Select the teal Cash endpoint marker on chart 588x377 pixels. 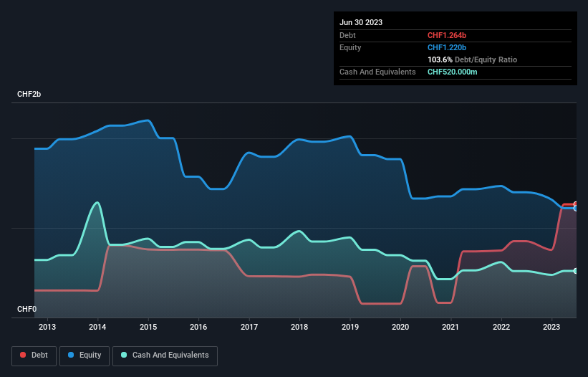click(x=576, y=271)
